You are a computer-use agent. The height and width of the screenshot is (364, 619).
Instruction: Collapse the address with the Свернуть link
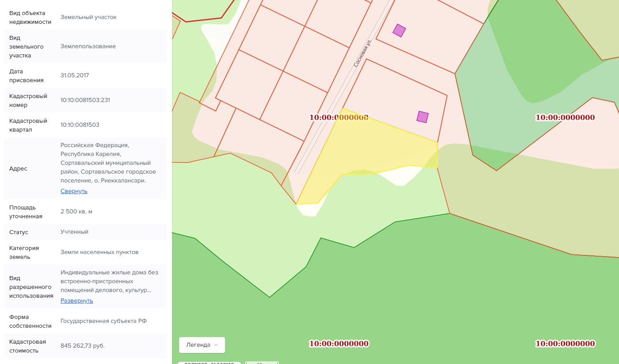coord(74,191)
